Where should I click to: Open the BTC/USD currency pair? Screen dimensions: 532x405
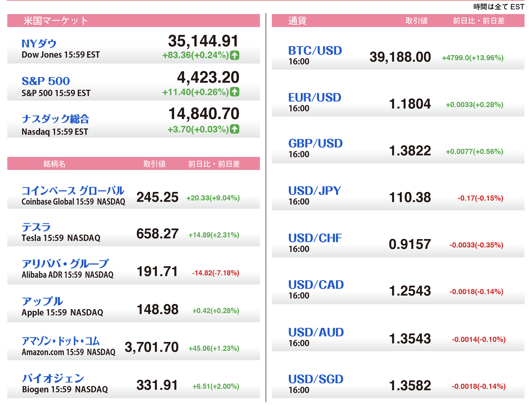click(315, 51)
